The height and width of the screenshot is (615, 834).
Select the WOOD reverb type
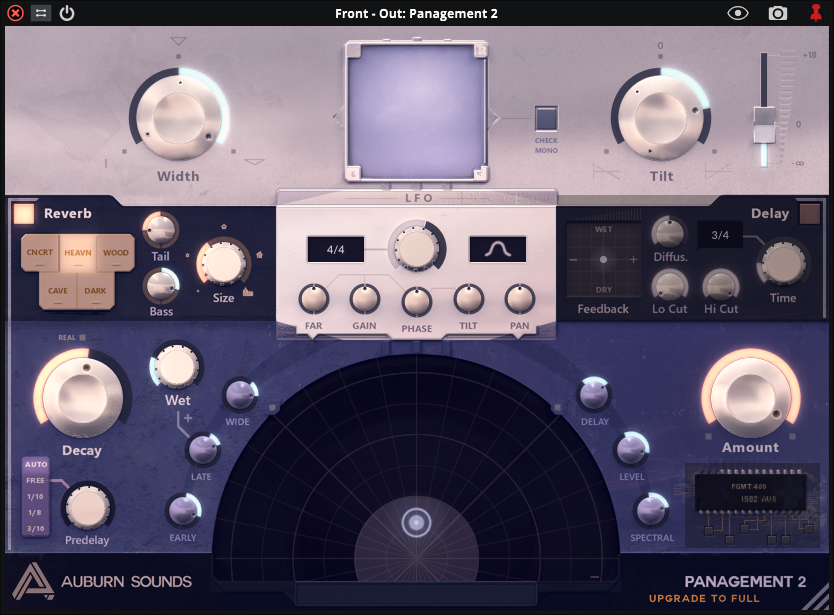coord(116,253)
